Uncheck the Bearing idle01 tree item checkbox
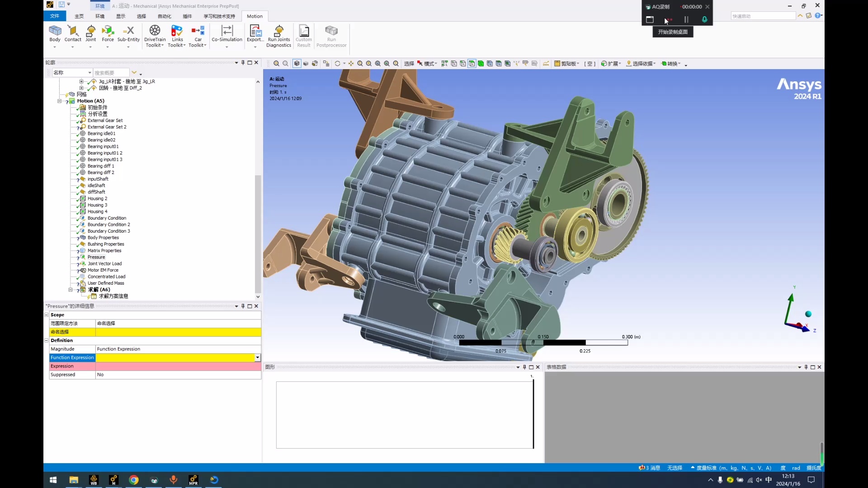 (79, 133)
